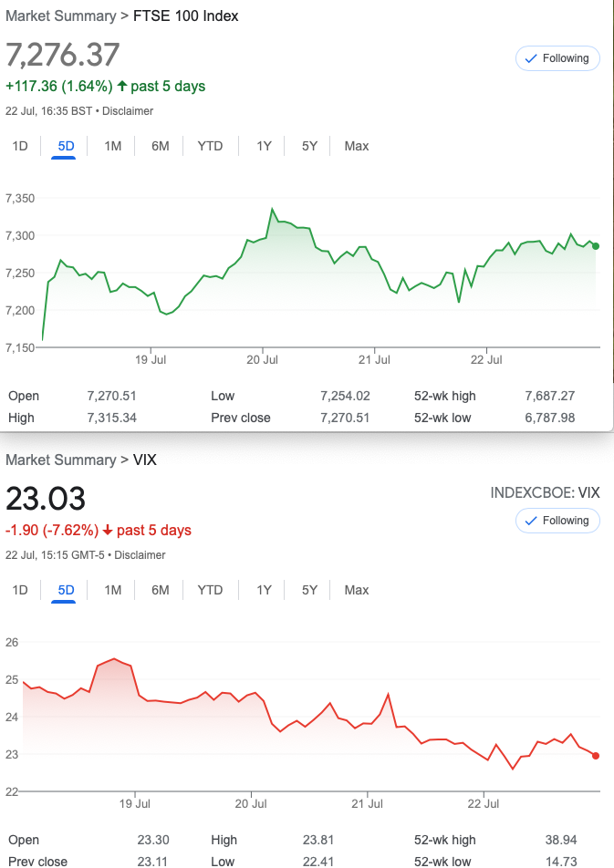
Task: Select the 1D tab on FTSE 100 chart
Action: (x=20, y=146)
